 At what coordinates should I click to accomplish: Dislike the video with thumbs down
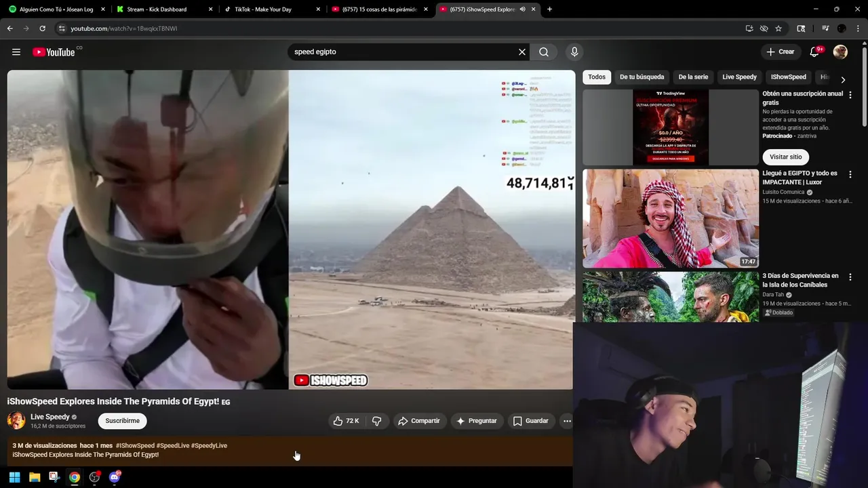pyautogui.click(x=377, y=421)
